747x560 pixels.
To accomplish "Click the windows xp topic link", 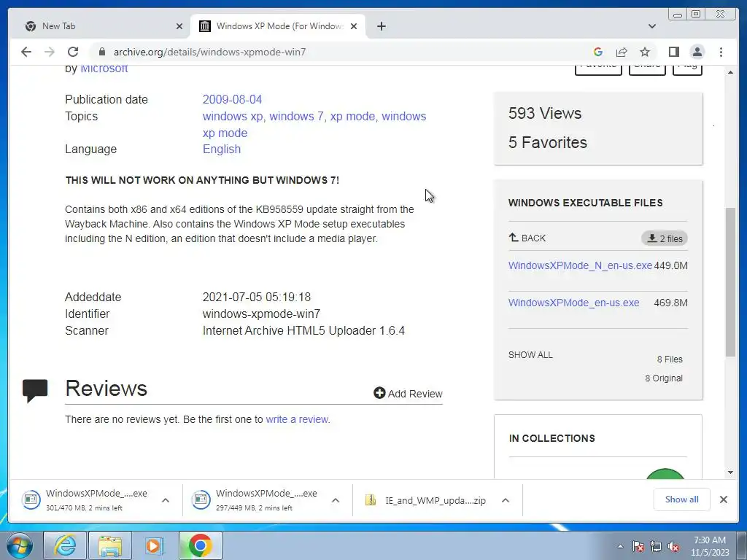I will pyautogui.click(x=233, y=116).
